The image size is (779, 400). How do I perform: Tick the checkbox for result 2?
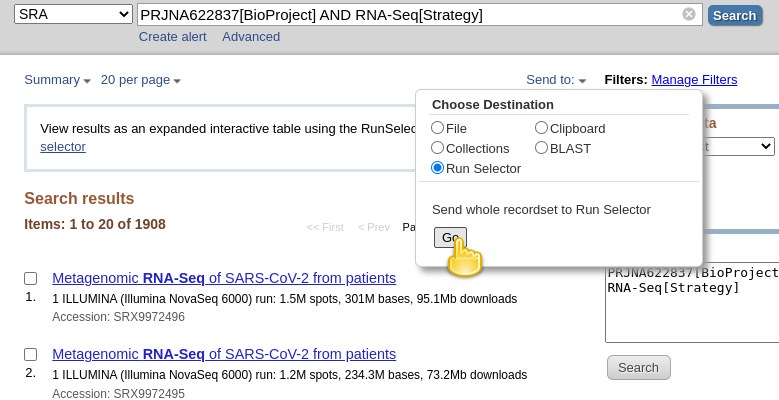[x=31, y=355]
